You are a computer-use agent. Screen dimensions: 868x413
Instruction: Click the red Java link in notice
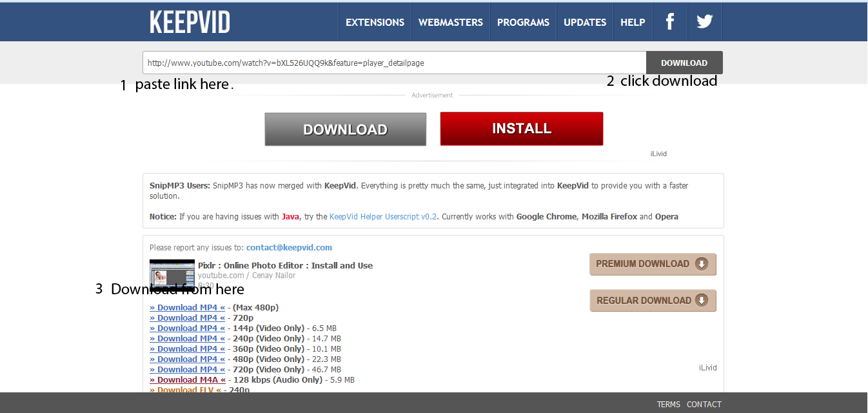(290, 217)
